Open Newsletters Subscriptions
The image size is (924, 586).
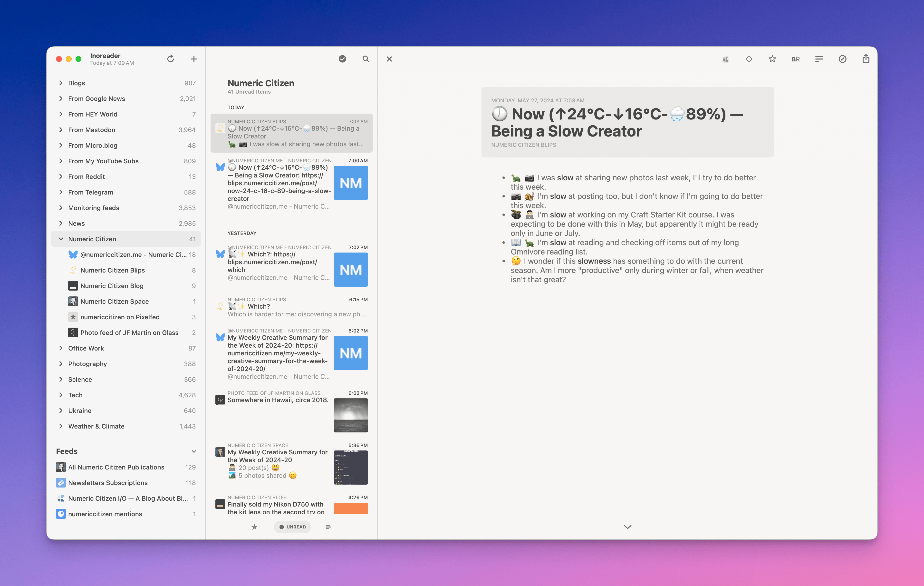pos(108,482)
